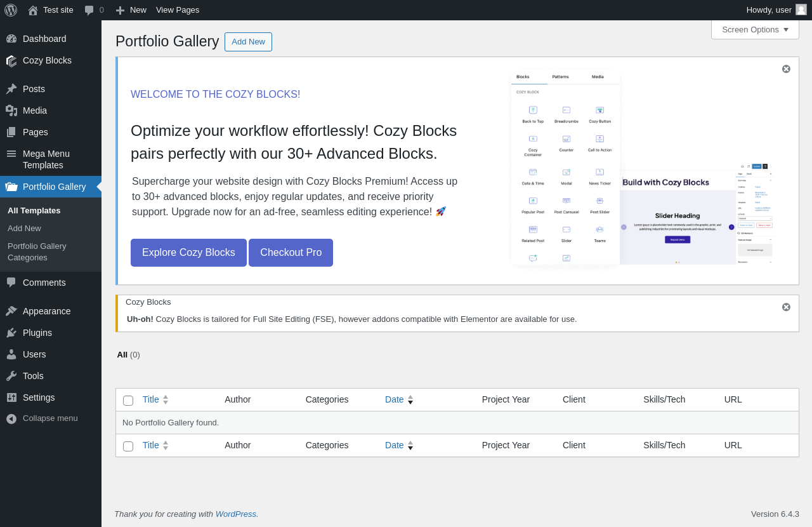Open Dashboard menu item

pyautogui.click(x=51, y=39)
